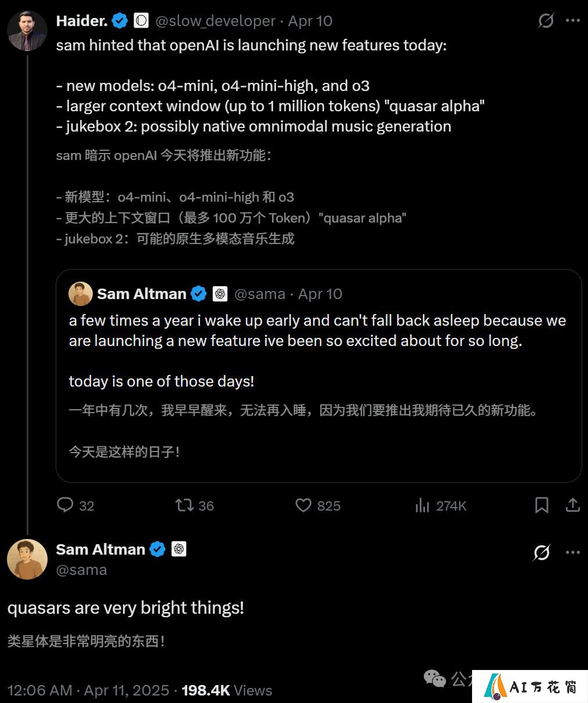Click the reply icon with 32 comments
Viewport: 588px width, 703px height.
(65, 505)
